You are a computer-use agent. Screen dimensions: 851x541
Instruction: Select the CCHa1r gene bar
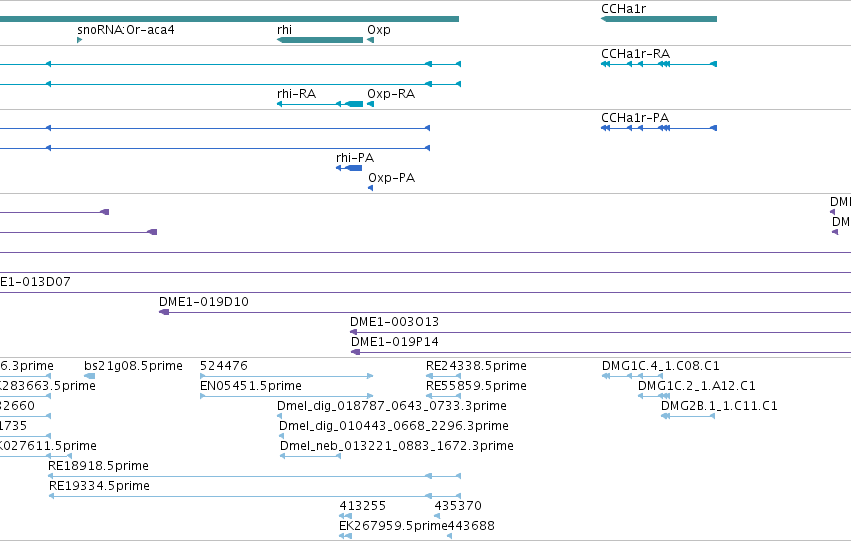click(659, 19)
